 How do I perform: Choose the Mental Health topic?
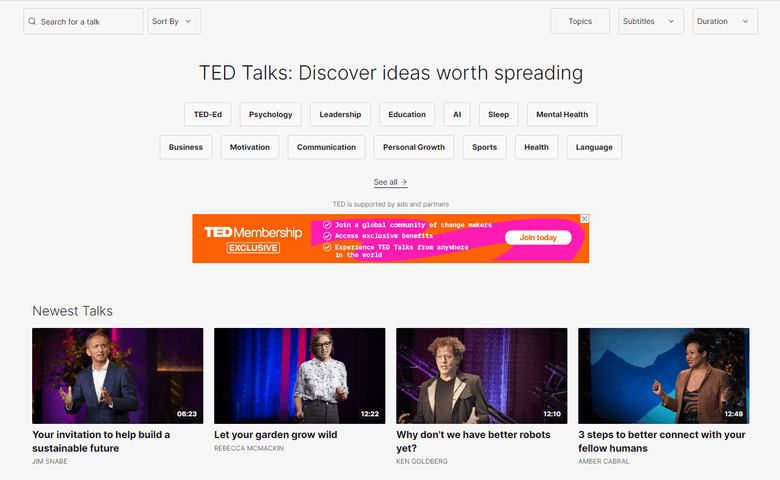[x=562, y=114]
